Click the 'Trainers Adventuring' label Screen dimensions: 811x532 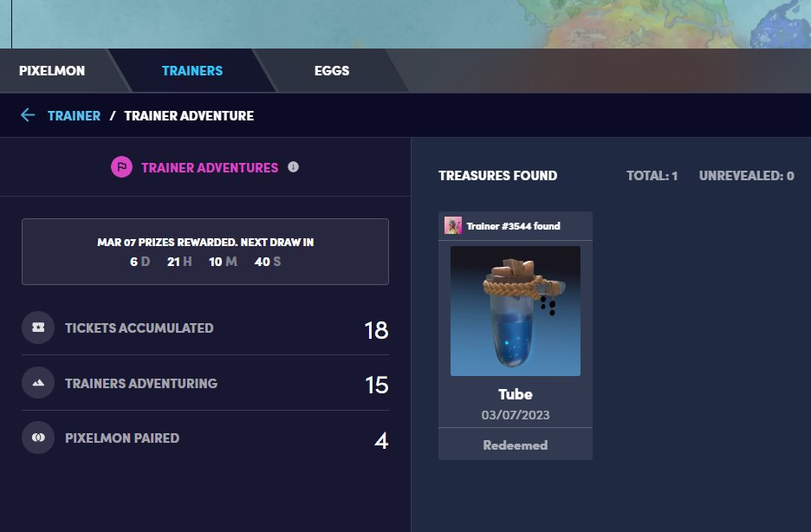[141, 383]
